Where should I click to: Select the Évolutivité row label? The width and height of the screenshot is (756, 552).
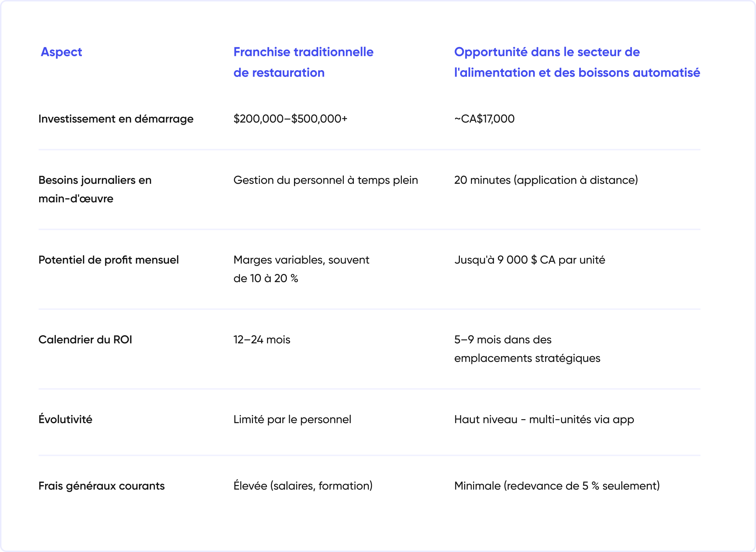coord(65,419)
